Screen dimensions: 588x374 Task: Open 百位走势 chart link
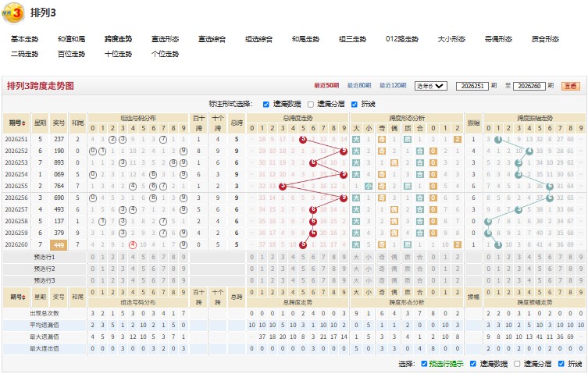click(x=71, y=54)
